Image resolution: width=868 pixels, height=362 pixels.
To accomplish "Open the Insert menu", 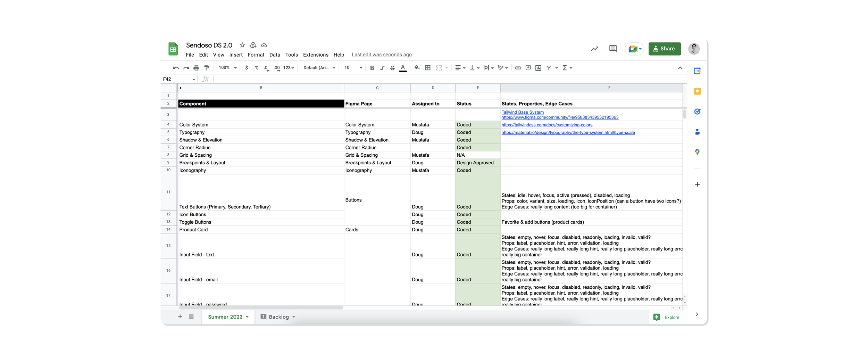I will [x=236, y=55].
